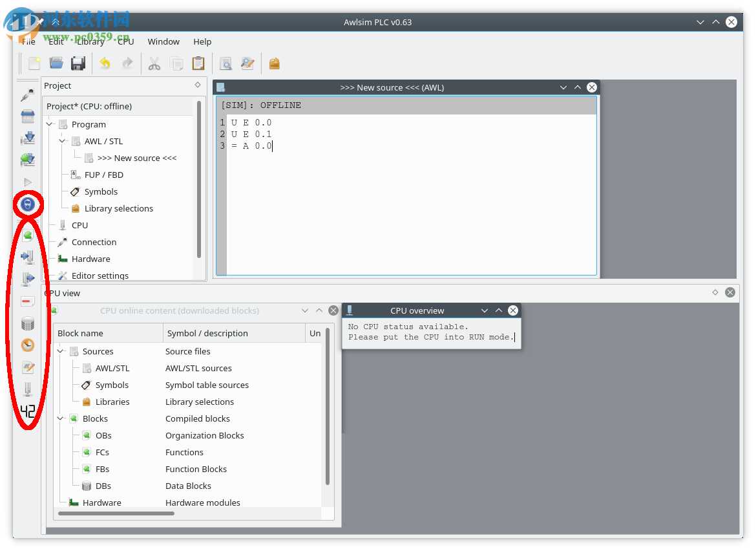Click the circled blue CPU stop icon
This screenshot has height=551, width=756.
27,204
